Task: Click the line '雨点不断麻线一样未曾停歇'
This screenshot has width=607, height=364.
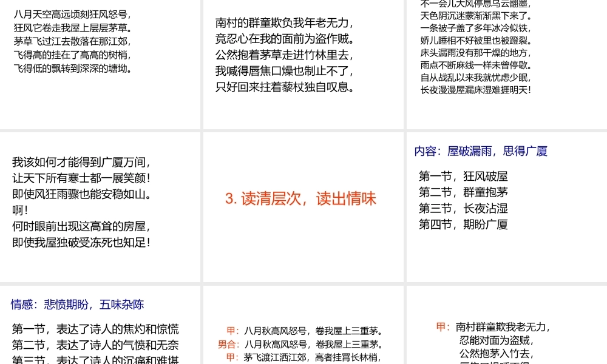Action: pos(476,66)
